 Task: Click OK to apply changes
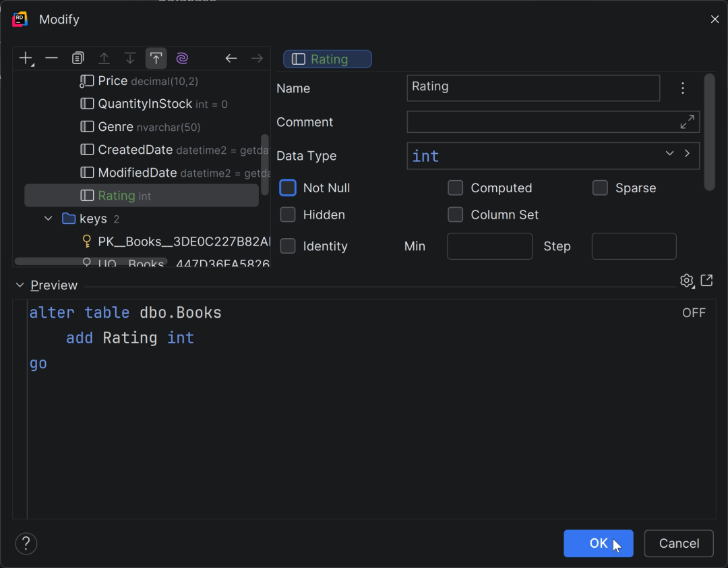[599, 543]
